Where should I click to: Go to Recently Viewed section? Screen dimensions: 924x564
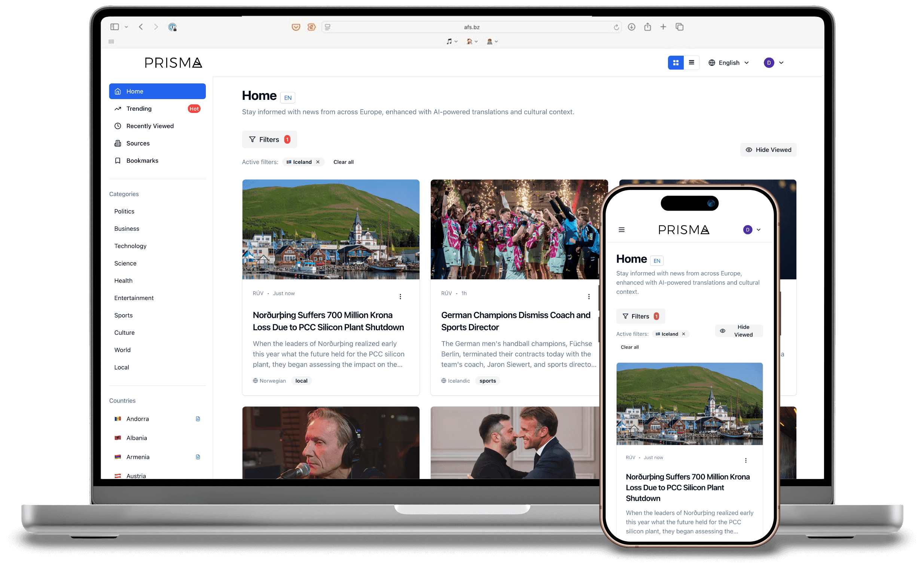(x=150, y=126)
